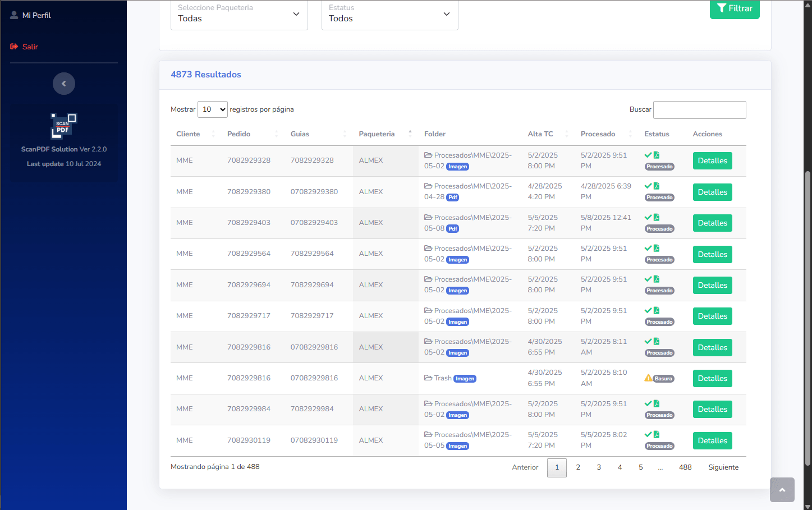This screenshot has height=510, width=812.
Task: Click green PDF file icon in row 07082930119
Action: pyautogui.click(x=657, y=434)
